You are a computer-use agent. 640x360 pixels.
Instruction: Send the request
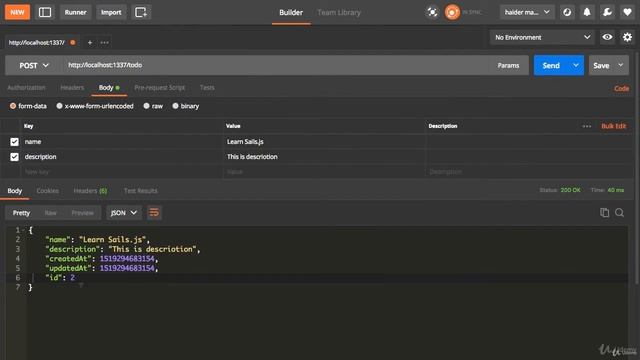pos(551,65)
